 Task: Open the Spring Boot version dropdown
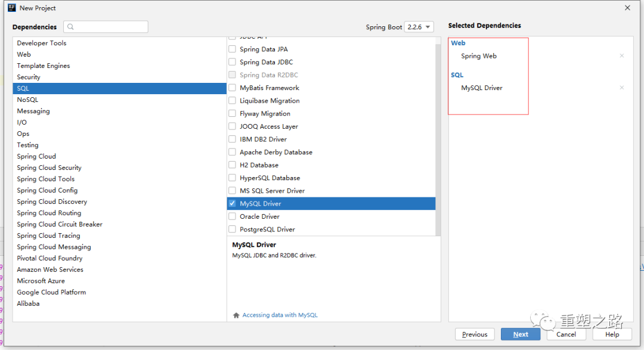(x=419, y=27)
